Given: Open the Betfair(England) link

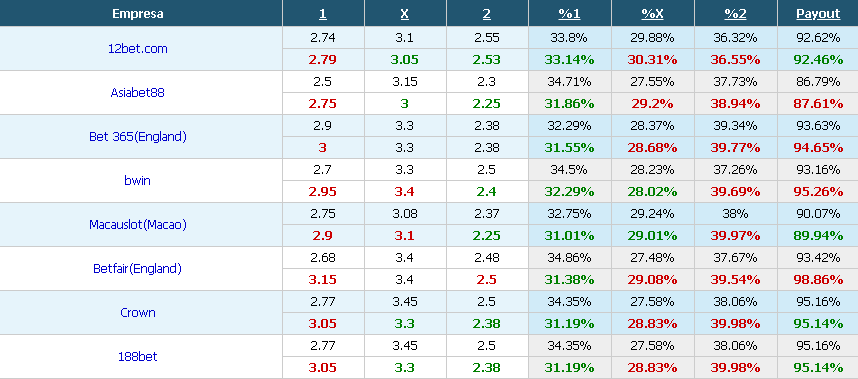Looking at the screenshot, I should [137, 269].
